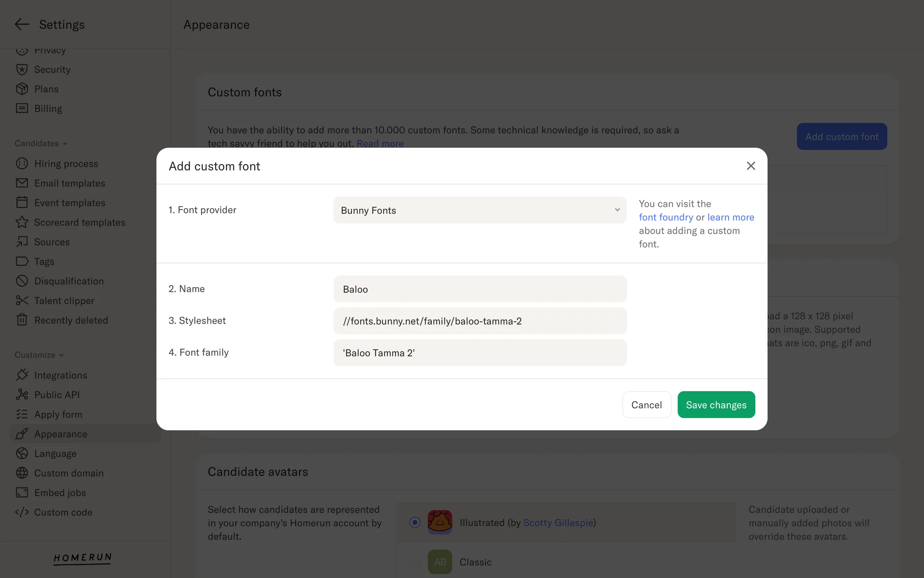Close the Add custom font dialog
The width and height of the screenshot is (924, 578).
coord(750,166)
